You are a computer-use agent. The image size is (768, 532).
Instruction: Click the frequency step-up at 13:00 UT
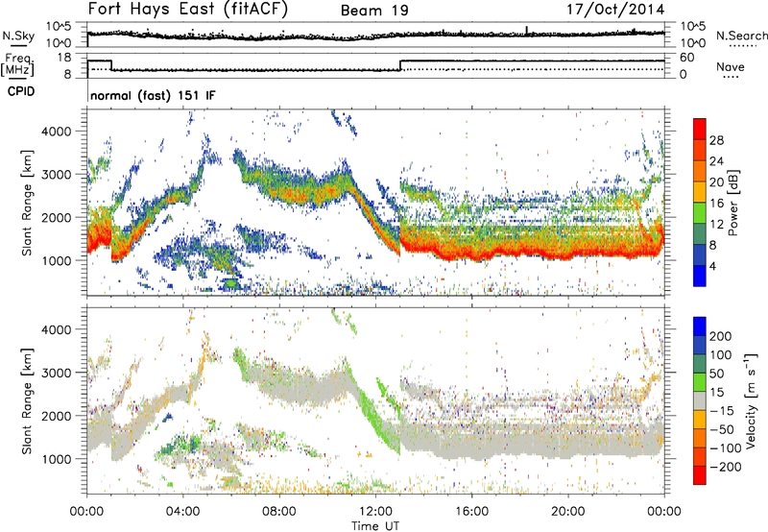coord(400,65)
